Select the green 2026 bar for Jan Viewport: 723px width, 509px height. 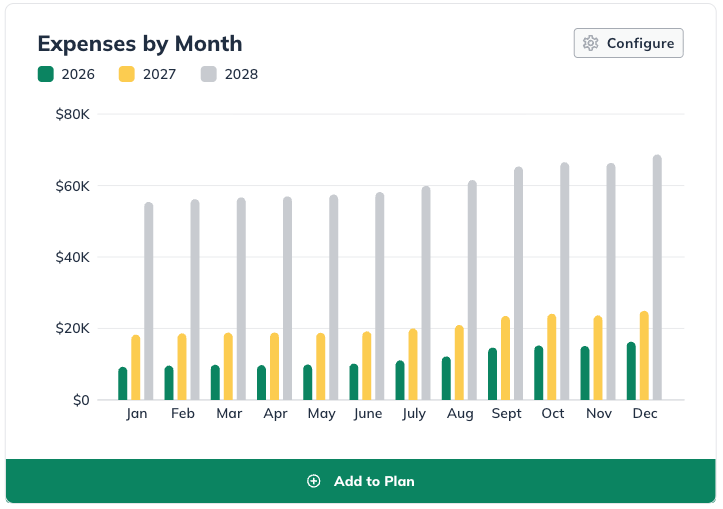point(123,384)
